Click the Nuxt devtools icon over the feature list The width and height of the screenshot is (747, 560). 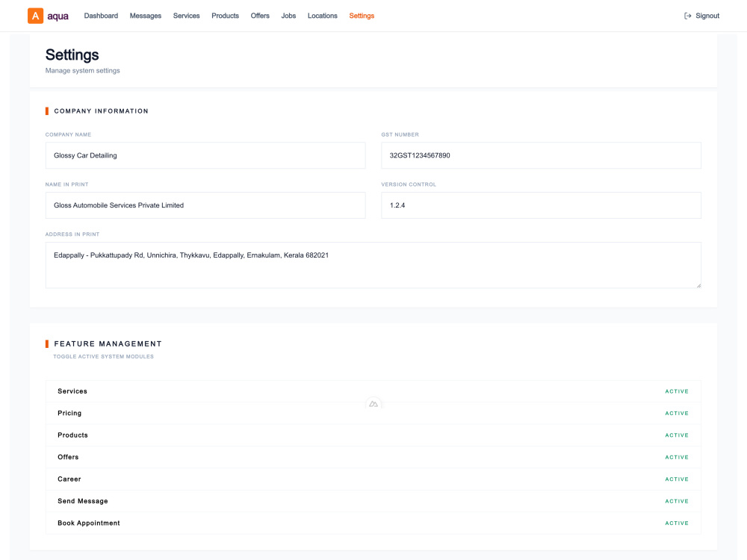click(373, 404)
